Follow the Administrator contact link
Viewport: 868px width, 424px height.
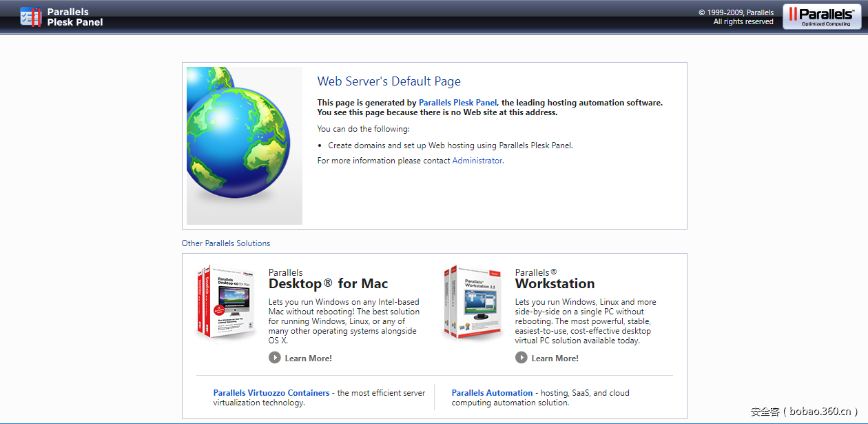click(x=477, y=161)
